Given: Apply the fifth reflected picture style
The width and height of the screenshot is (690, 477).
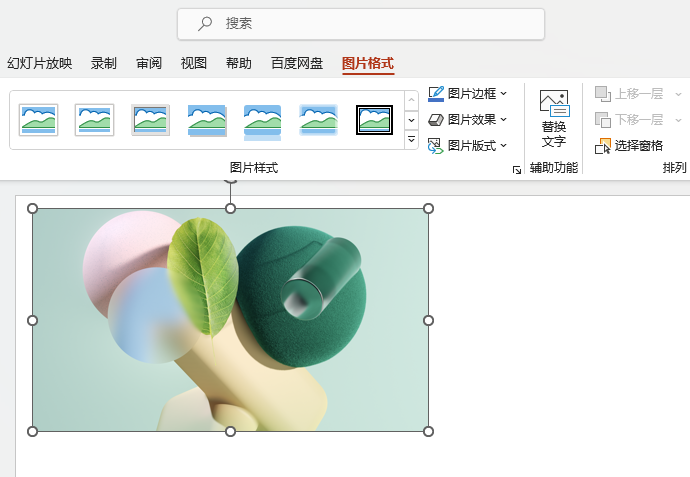Looking at the screenshot, I should (262, 122).
